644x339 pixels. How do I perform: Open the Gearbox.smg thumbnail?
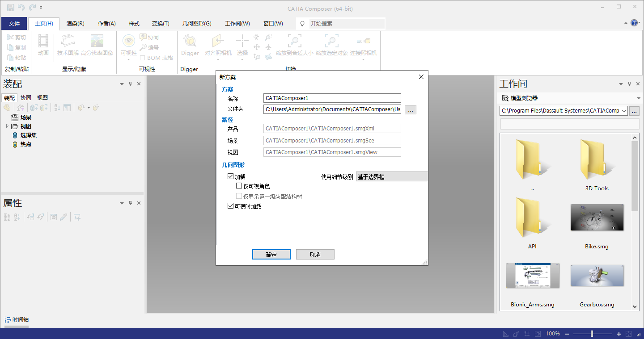pyautogui.click(x=597, y=276)
